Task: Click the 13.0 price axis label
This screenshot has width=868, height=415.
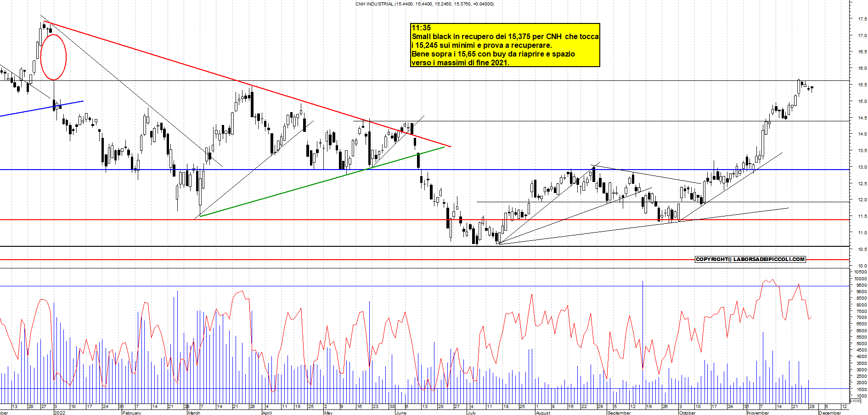Action: (x=862, y=167)
